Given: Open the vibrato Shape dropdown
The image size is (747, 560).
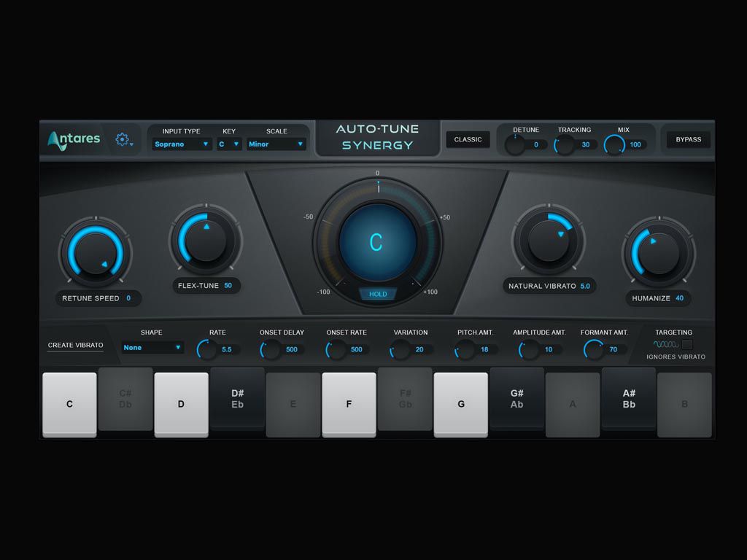Looking at the screenshot, I should click(152, 348).
